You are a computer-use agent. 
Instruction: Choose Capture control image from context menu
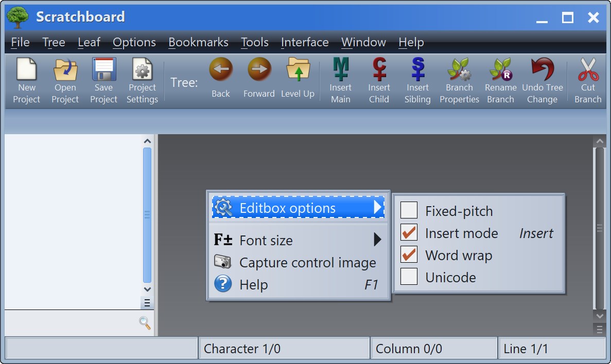point(298,262)
